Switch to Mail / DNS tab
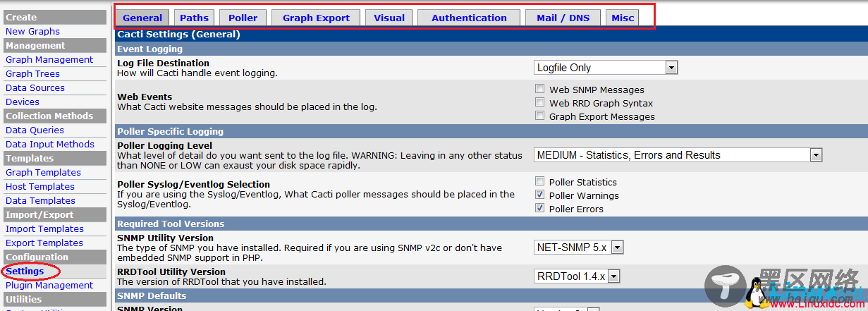Viewport: 868px width, 311px height. pyautogui.click(x=562, y=18)
